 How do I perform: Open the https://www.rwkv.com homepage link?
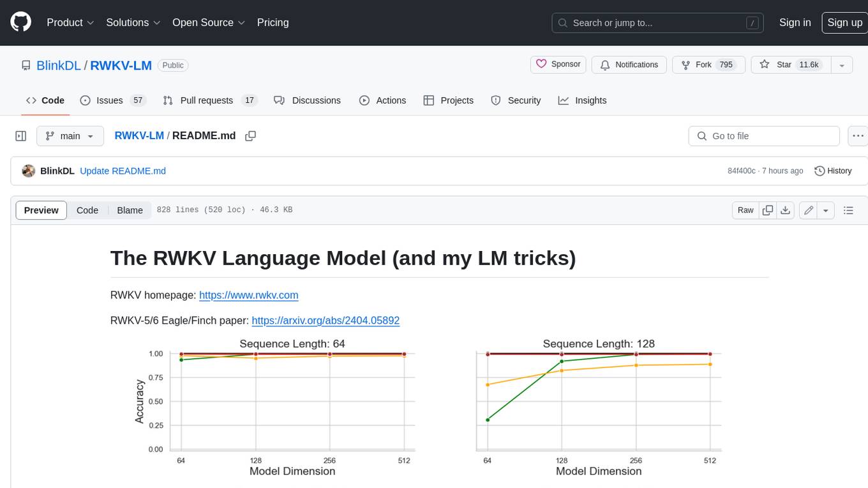249,295
